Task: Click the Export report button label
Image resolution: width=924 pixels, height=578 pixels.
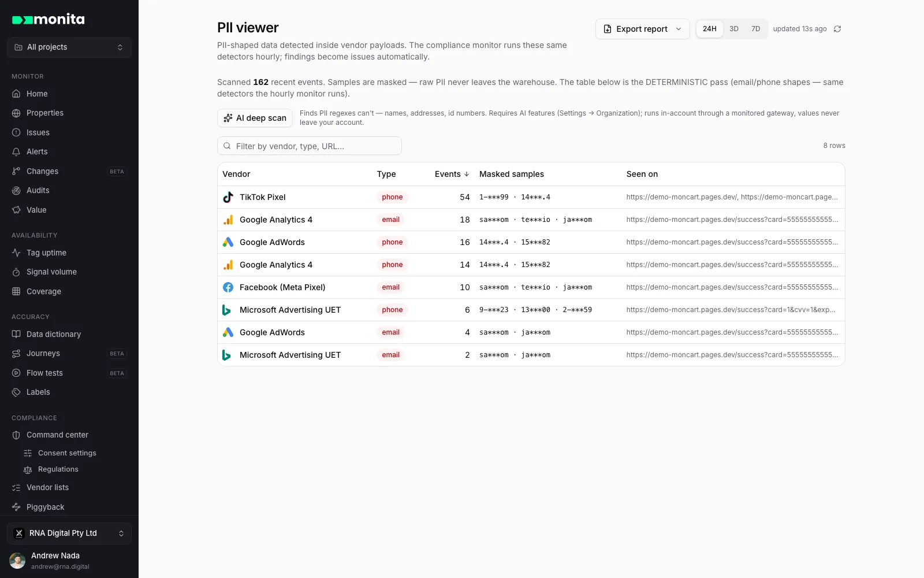Action: (x=642, y=29)
